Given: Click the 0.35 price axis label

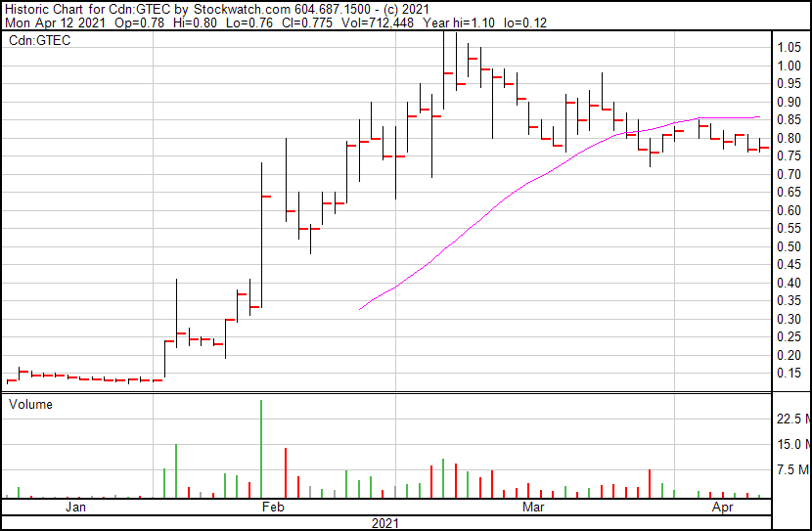Looking at the screenshot, I should 789,301.
